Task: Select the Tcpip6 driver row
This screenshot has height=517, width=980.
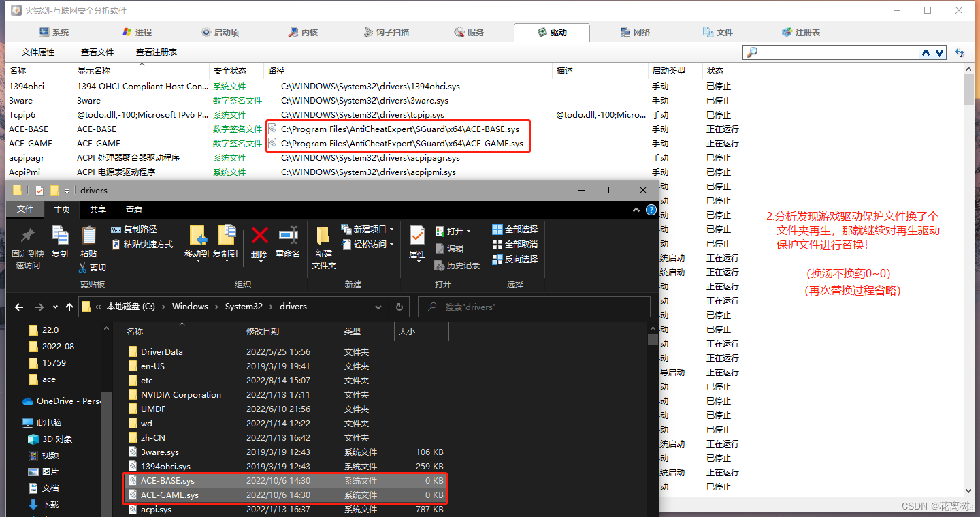Action: pyautogui.click(x=381, y=114)
